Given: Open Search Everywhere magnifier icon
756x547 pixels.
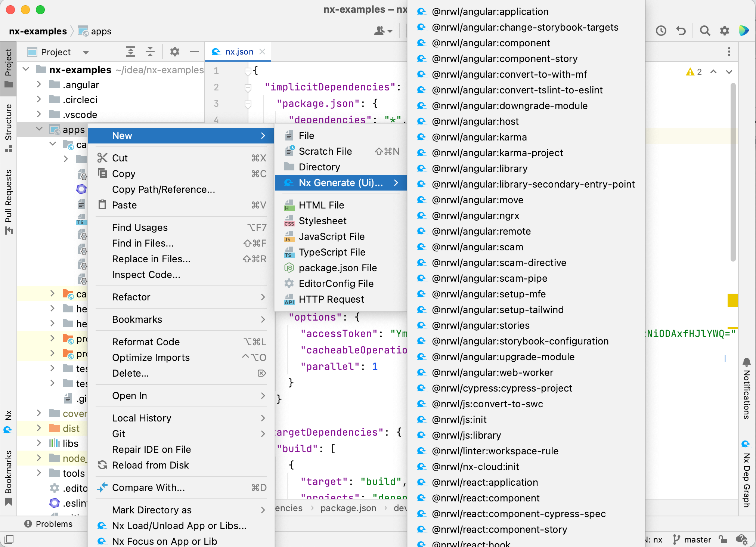Looking at the screenshot, I should click(705, 31).
